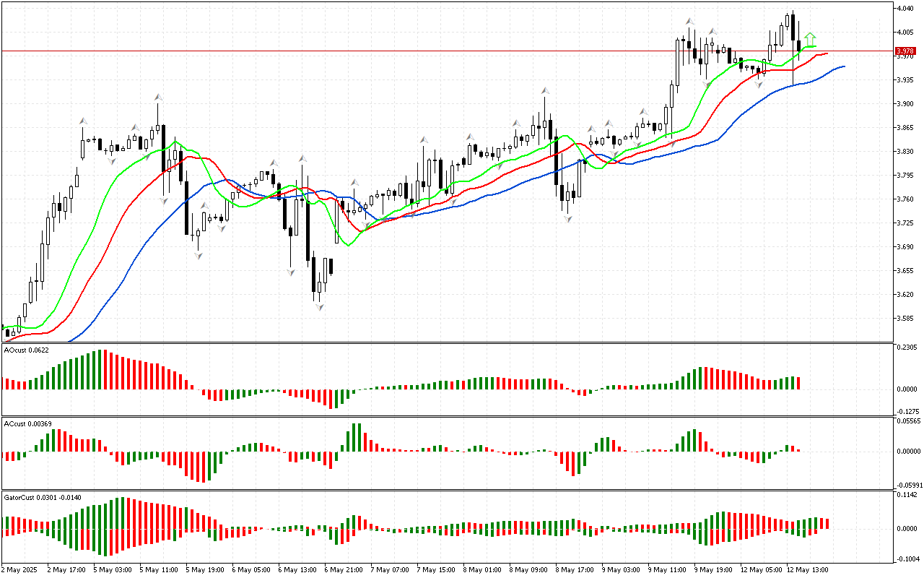This screenshot has height=578, width=924.
Task: Select the red horizontal price level line
Action: [x=433, y=51]
